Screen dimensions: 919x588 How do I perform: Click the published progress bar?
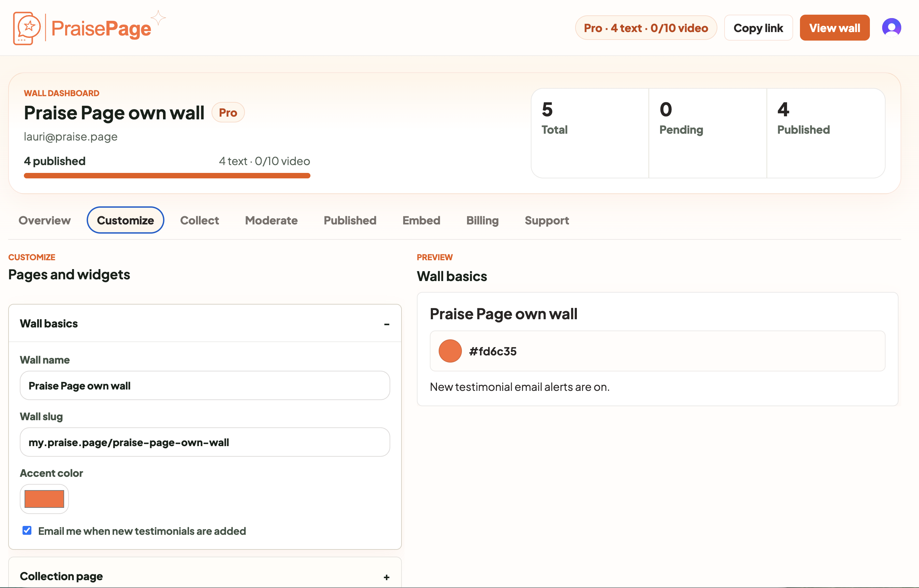pos(167,176)
